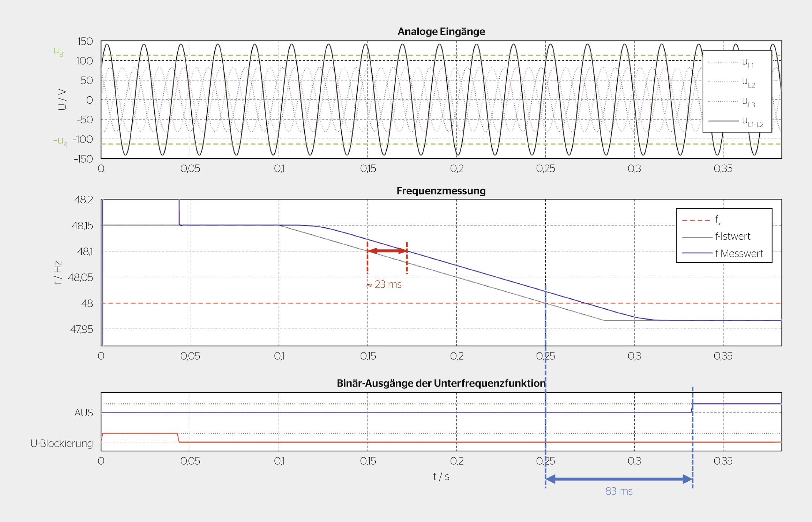Click the 'f / Hz' axis label
Viewport: 812px width, 522px height.
click(57, 273)
